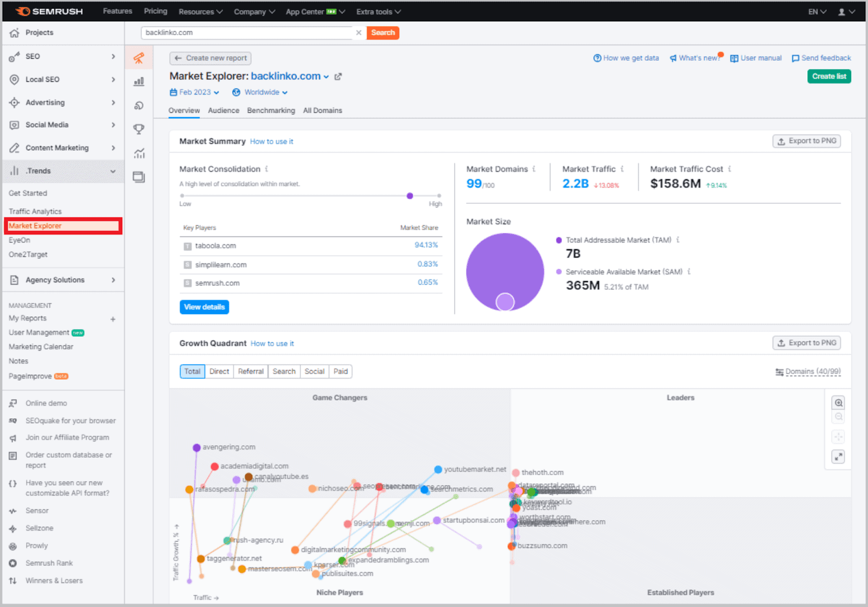Open backlinko.com via external link icon
The height and width of the screenshot is (607, 868).
(x=338, y=76)
